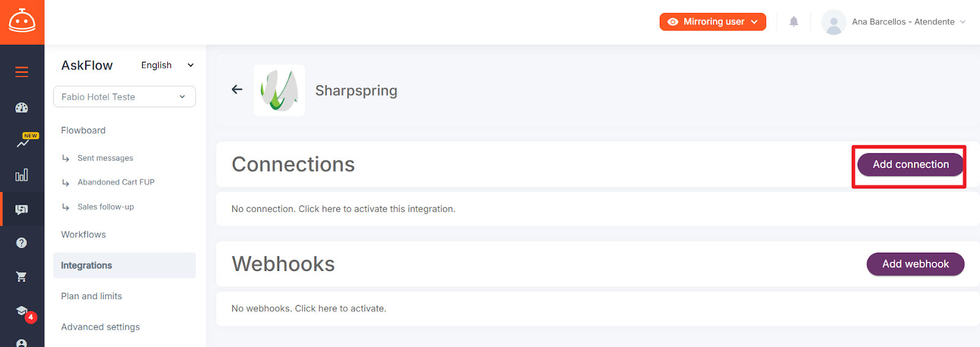Click the robot logo at top left
The image size is (980, 347).
(x=22, y=22)
